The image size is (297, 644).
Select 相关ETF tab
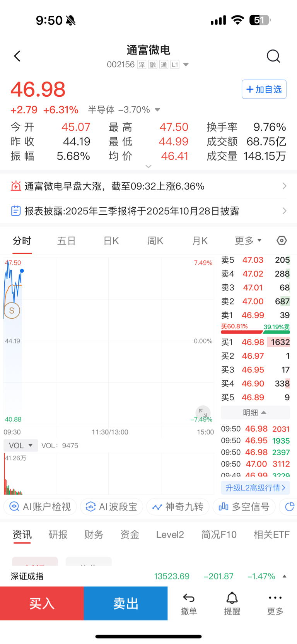point(271,535)
